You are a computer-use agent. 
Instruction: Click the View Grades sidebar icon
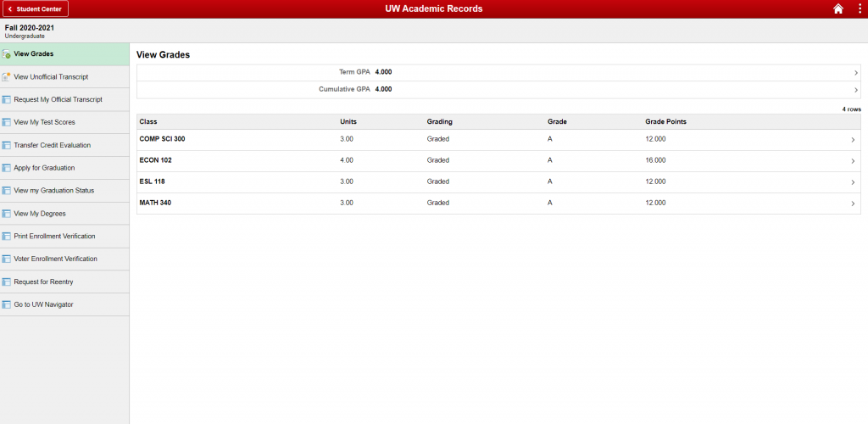tap(6, 54)
